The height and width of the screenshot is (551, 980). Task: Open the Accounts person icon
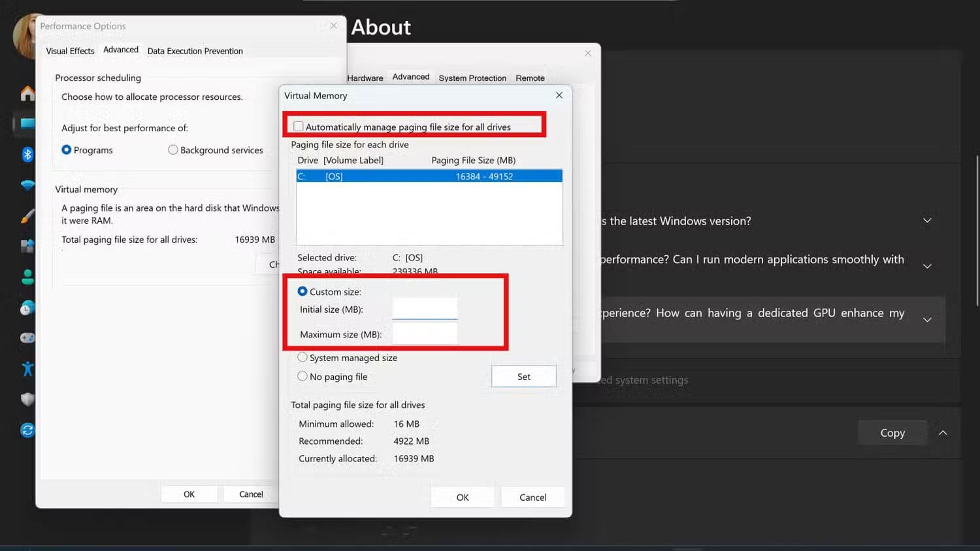coord(27,277)
